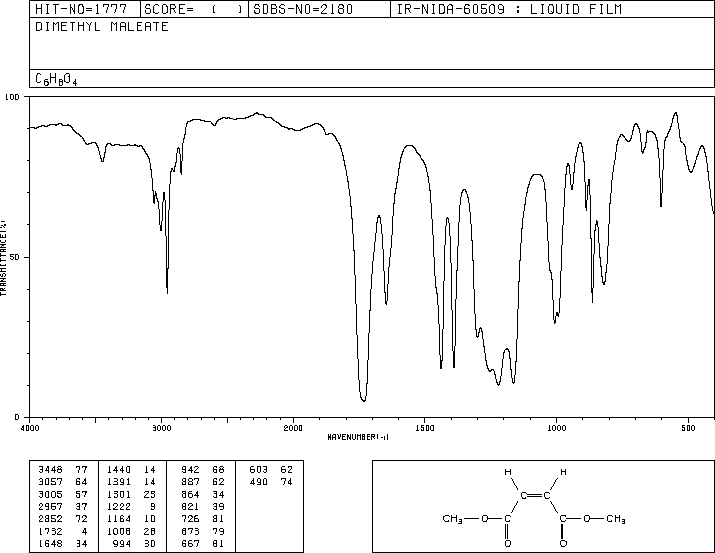Click the 4000 tick on wavenumber axis
Image resolution: width=715 pixels, height=553 pixels.
pos(30,428)
